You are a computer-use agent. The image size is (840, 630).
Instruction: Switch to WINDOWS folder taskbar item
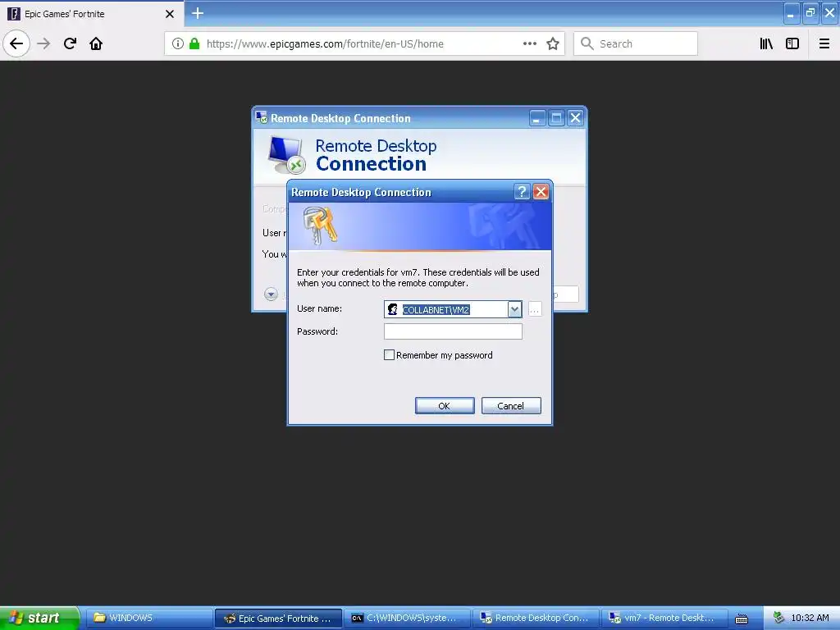(x=149, y=619)
